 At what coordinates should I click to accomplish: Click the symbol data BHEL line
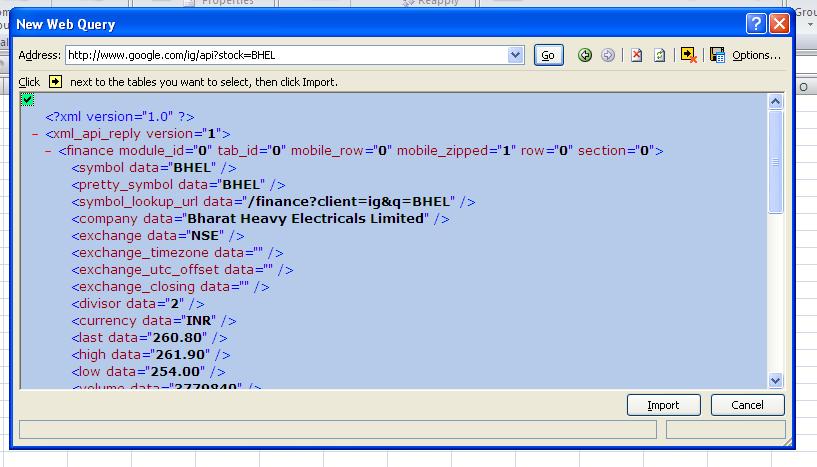coord(154,168)
